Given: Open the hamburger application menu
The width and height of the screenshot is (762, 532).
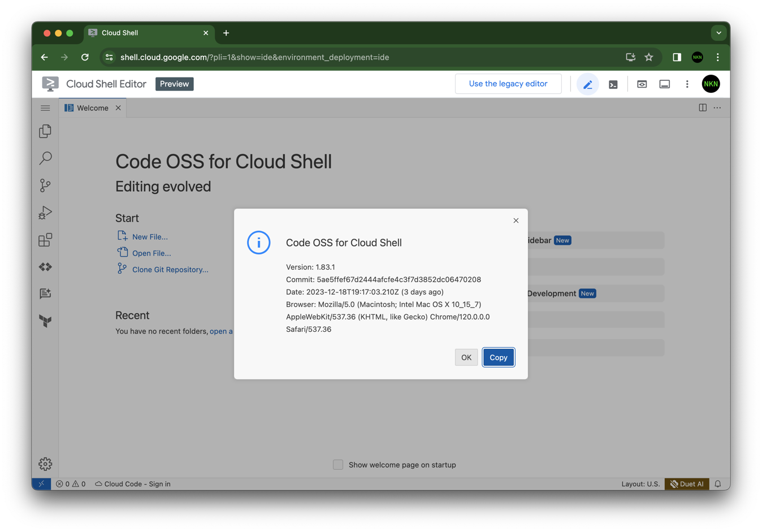Looking at the screenshot, I should pyautogui.click(x=45, y=108).
